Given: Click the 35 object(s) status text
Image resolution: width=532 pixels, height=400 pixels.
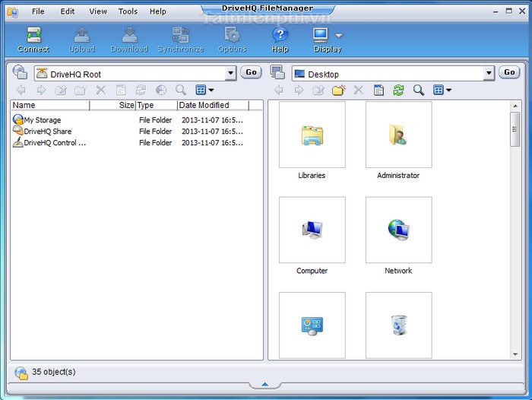Looking at the screenshot, I should [x=54, y=372].
